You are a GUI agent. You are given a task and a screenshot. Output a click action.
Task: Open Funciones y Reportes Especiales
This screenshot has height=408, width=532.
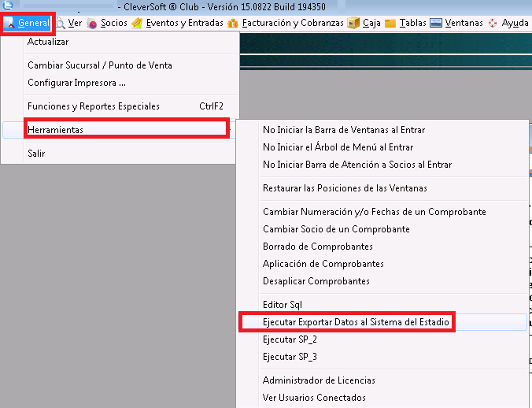pos(94,106)
